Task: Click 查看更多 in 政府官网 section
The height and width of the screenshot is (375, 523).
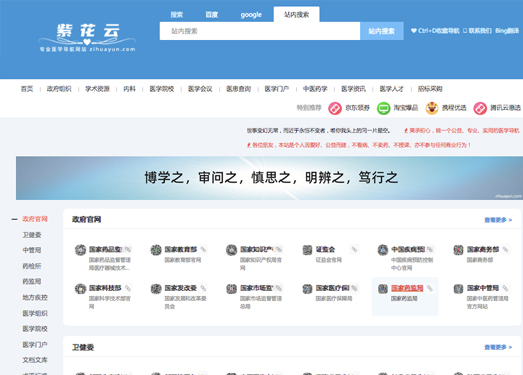Action: [x=498, y=220]
